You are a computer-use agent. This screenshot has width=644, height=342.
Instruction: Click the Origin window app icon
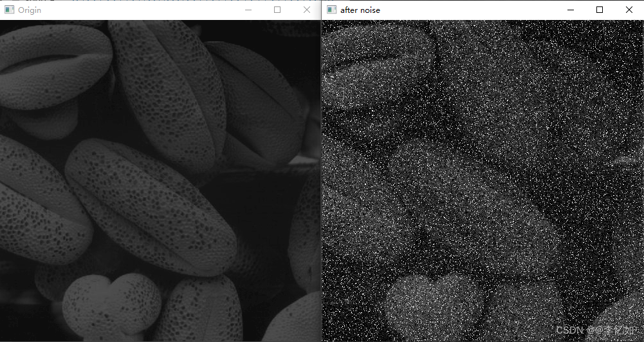pos(9,10)
